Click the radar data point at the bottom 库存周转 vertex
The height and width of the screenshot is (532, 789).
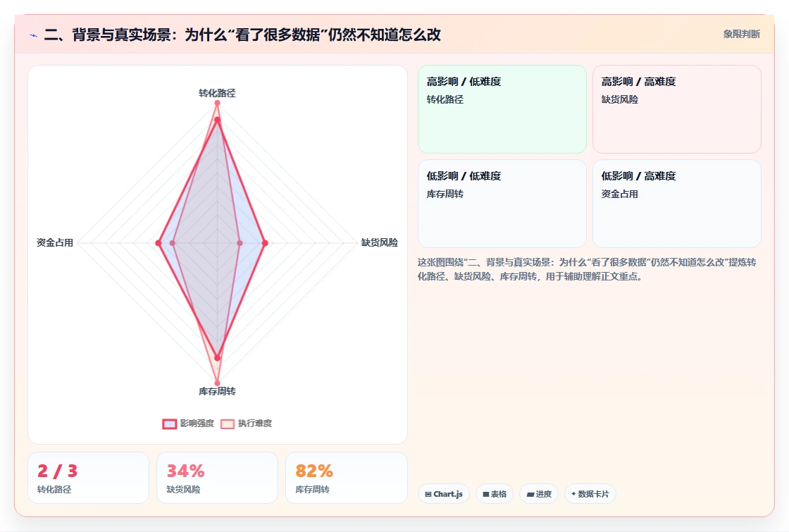[217, 383]
